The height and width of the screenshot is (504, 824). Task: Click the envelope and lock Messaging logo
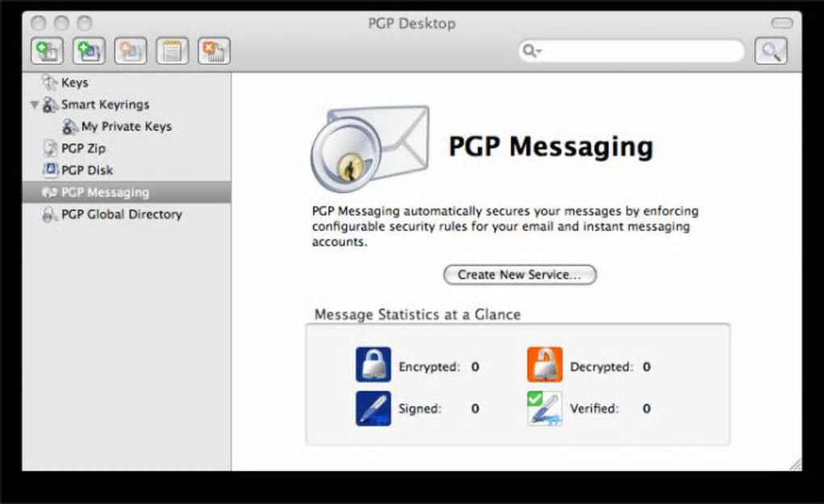(x=370, y=148)
